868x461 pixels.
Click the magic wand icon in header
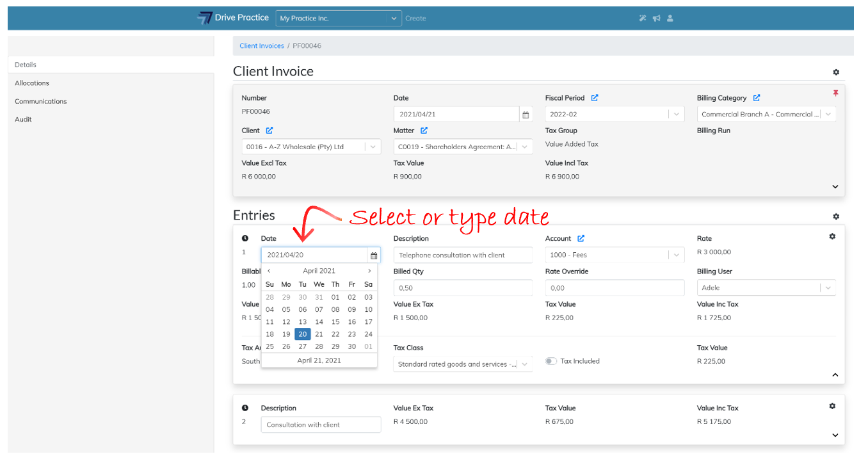[643, 19]
